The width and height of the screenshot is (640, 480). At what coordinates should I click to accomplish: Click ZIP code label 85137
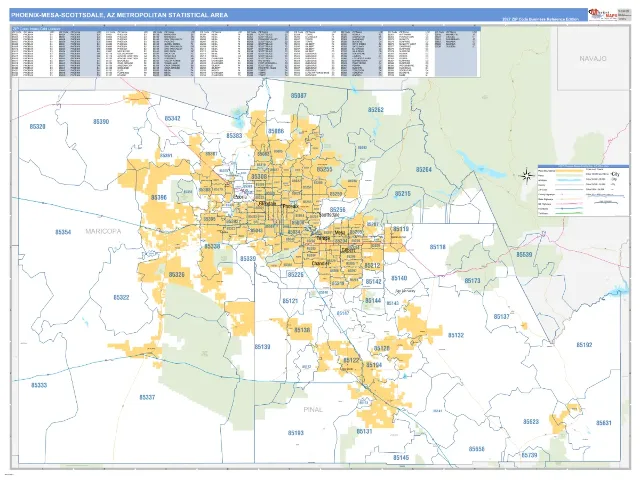click(x=501, y=317)
